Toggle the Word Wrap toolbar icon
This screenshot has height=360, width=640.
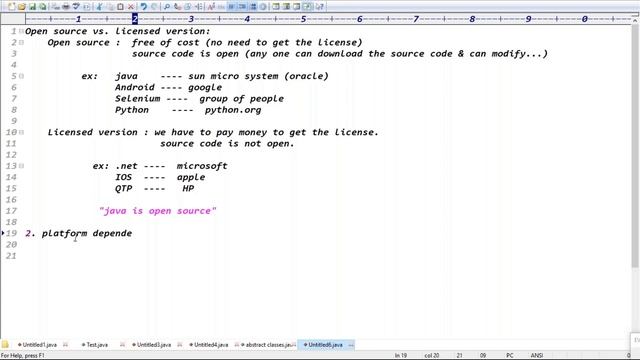pos(231,7)
